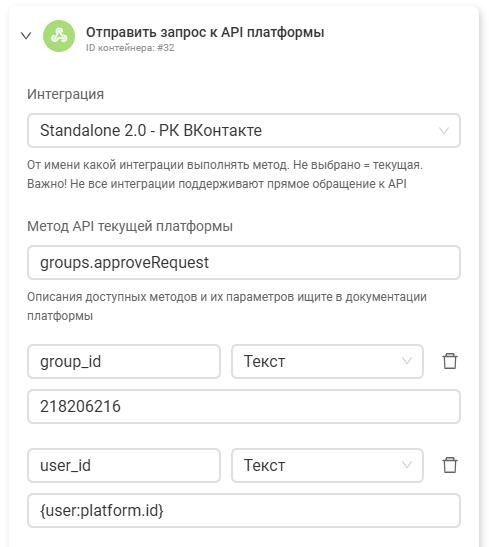The image size is (489, 547).
Task: Focus the groups.approveRequest method field
Action: pos(244,262)
